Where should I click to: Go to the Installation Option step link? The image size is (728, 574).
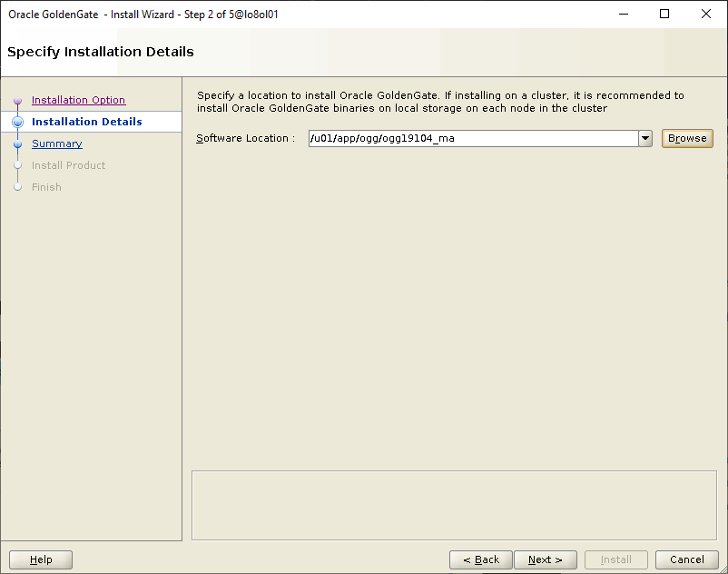[78, 100]
